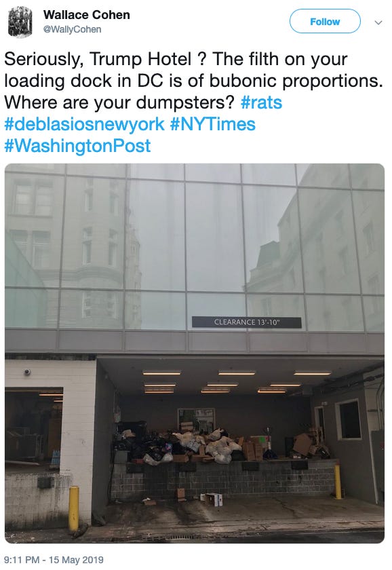The height and width of the screenshot is (570, 392).
Task: Click the right yellow bollard in photo
Action: coord(338,481)
